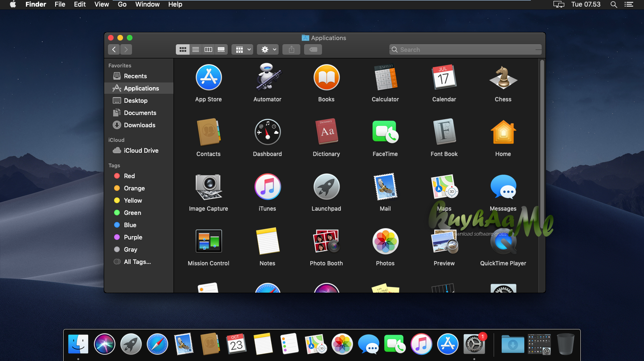
Task: Open System Preferences in the Dock
Action: (x=474, y=345)
